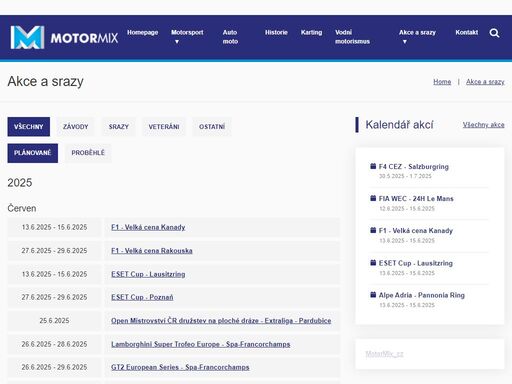512x384 pixels.
Task: Open the Kontakt menu item
Action: click(x=467, y=32)
